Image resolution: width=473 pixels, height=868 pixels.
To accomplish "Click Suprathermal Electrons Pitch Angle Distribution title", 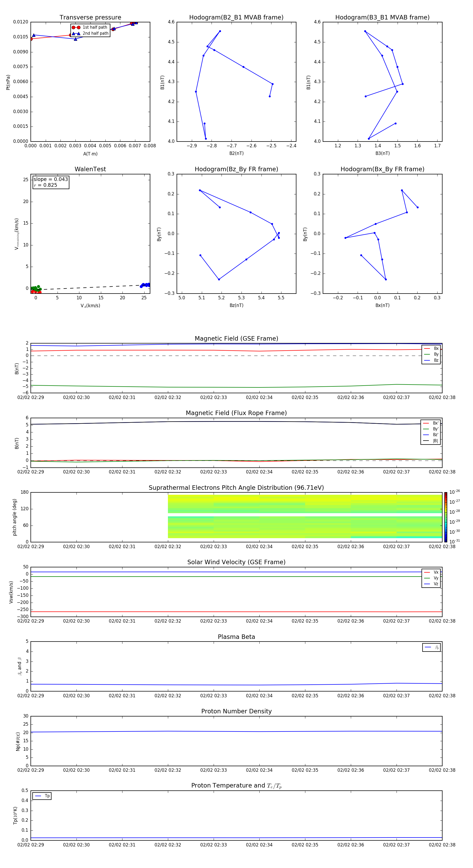I will [x=236, y=488].
